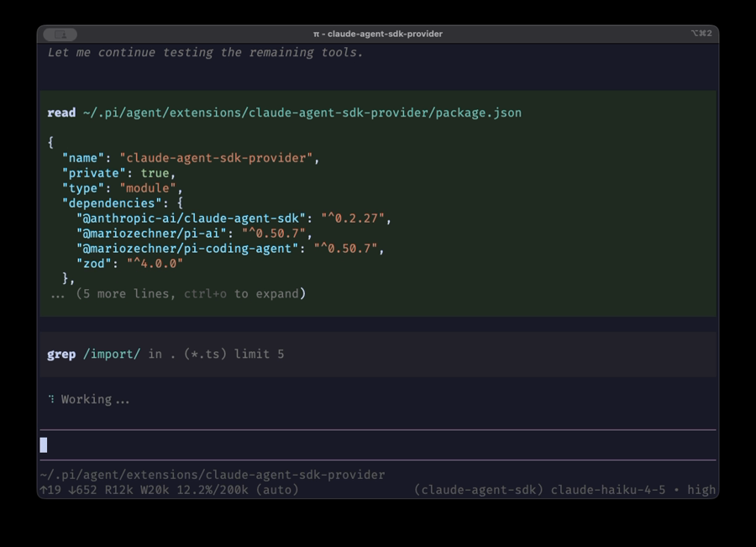Click the "type" key

coord(83,188)
